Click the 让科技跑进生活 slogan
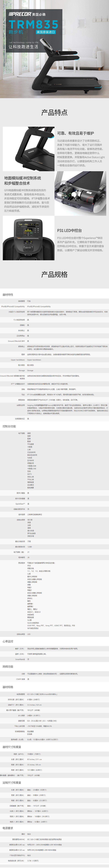The height and width of the screenshot is (868, 109). [24, 47]
